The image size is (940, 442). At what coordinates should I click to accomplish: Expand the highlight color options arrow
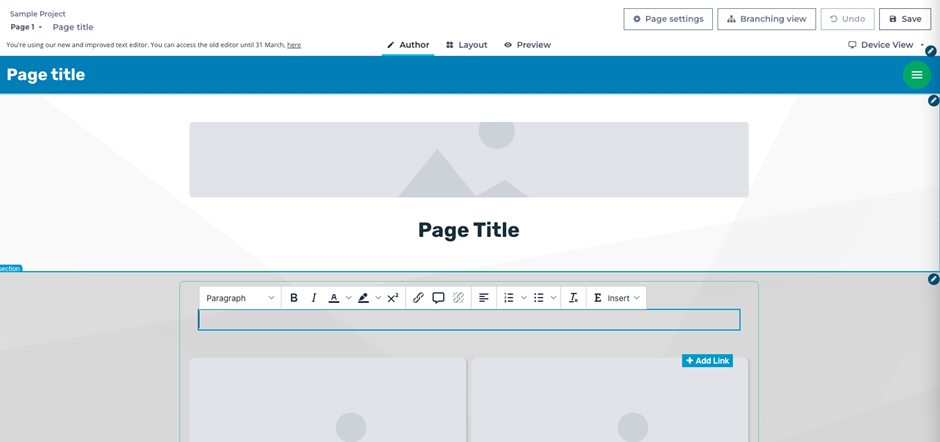coord(378,298)
